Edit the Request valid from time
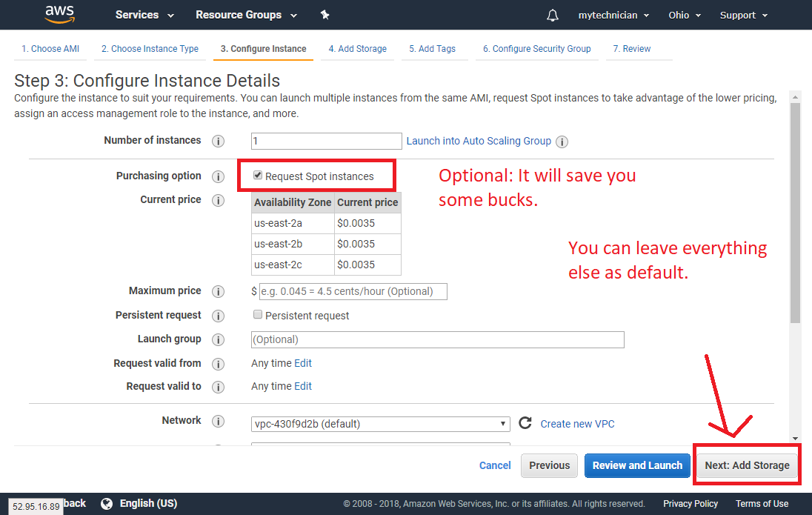Image resolution: width=812 pixels, height=515 pixels. click(x=303, y=363)
